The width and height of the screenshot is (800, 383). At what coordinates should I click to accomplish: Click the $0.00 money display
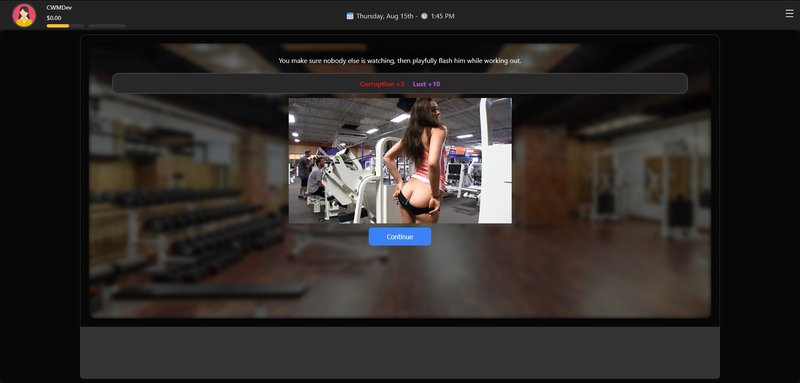(54, 18)
